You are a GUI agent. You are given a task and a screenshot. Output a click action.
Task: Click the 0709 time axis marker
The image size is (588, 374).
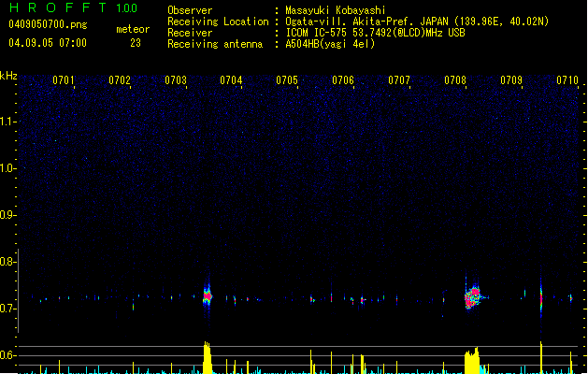coord(511,80)
